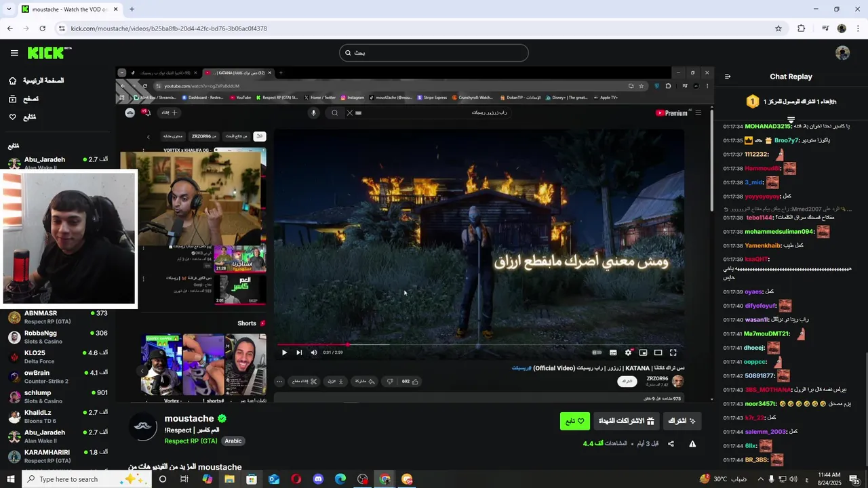The width and height of the screenshot is (868, 488).
Task: Mute the YouTube player volume
Action: click(313, 352)
